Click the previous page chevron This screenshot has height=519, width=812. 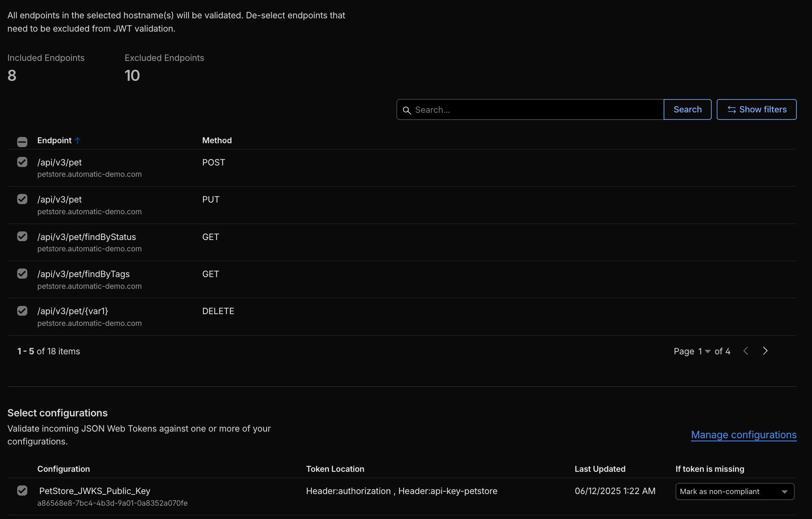pos(746,351)
